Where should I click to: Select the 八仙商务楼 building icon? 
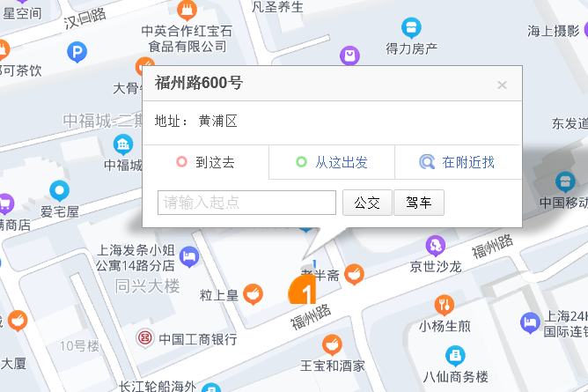455,356
